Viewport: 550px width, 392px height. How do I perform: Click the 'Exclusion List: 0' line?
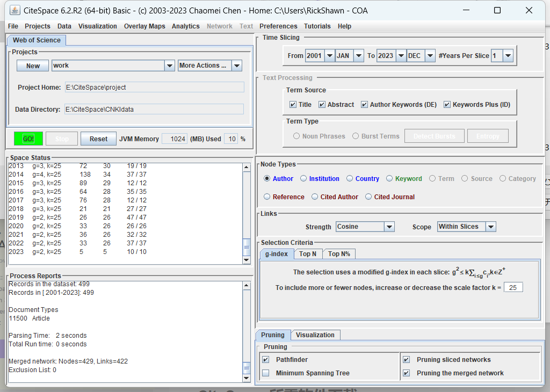[32, 370]
